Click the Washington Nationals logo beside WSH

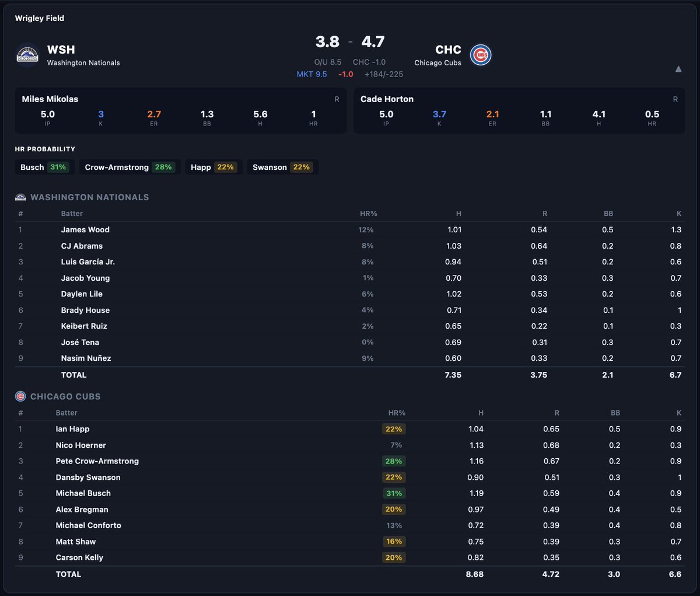pos(27,55)
